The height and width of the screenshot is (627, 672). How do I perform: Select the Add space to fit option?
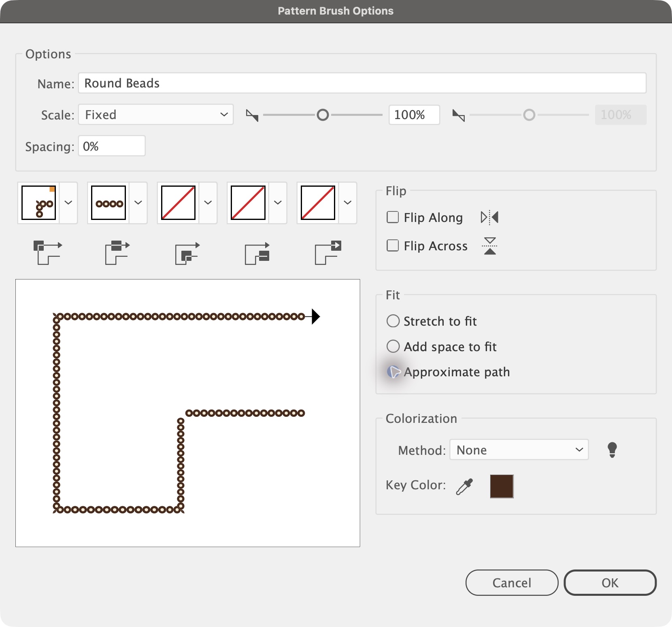(x=393, y=347)
